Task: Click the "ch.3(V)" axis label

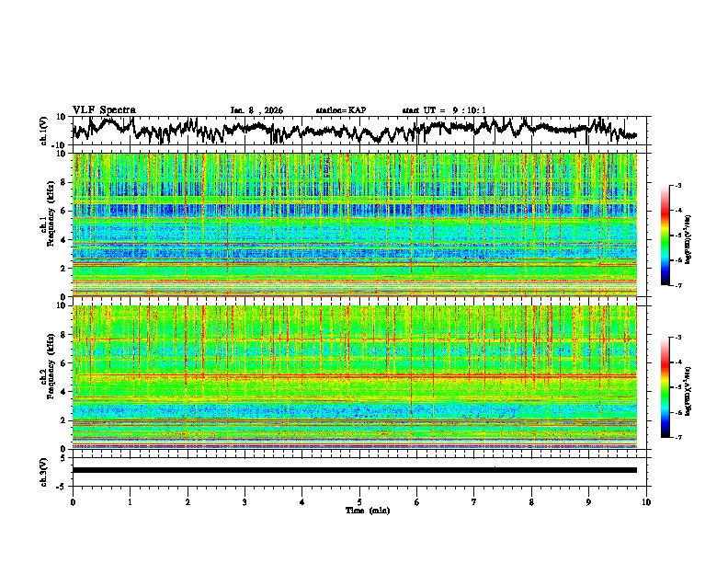Action: tap(43, 472)
